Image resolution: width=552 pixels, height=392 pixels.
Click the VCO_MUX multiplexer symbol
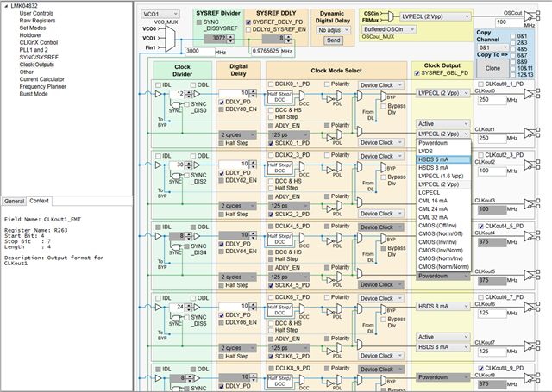(170, 39)
